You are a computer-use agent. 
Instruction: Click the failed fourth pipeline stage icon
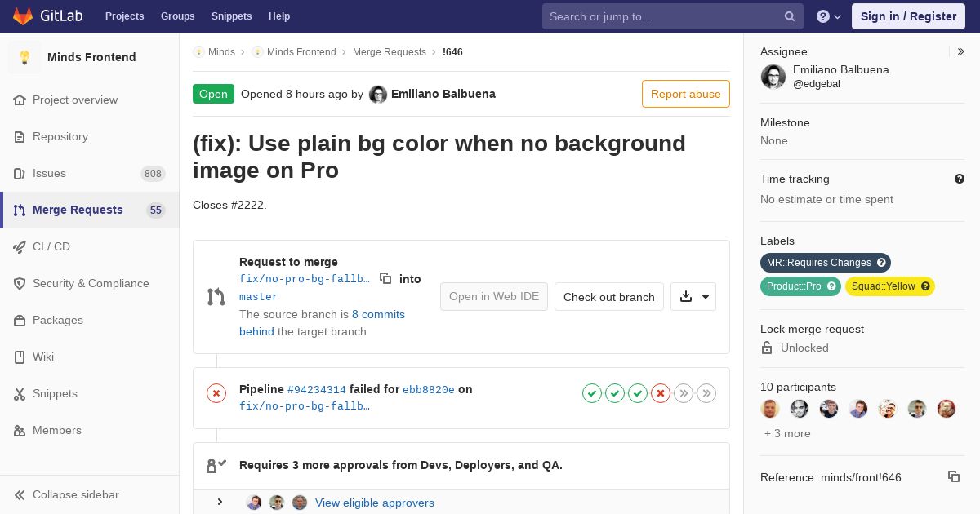(661, 393)
